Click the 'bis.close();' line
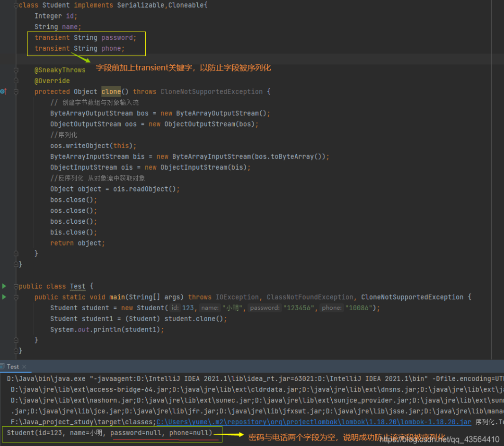 click(x=74, y=232)
